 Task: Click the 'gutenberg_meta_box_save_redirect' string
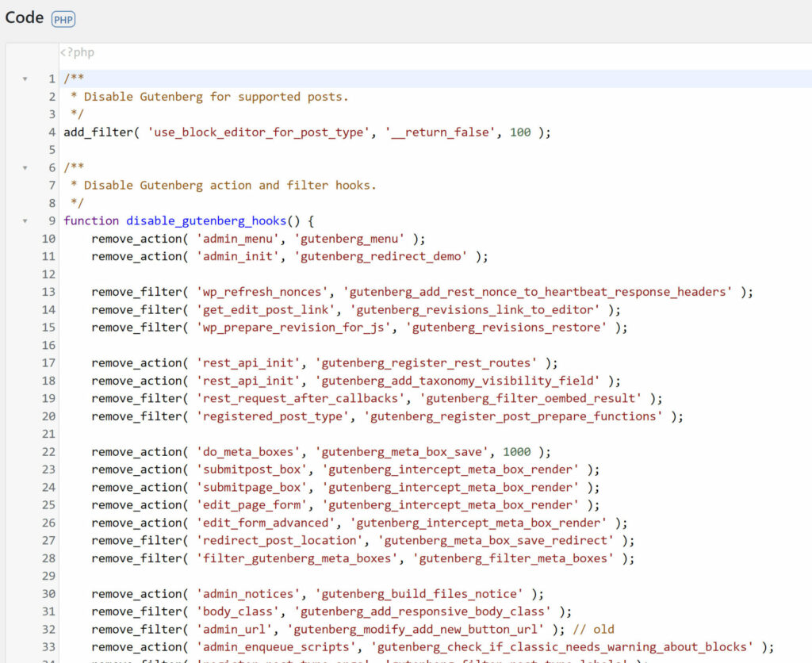(x=496, y=540)
